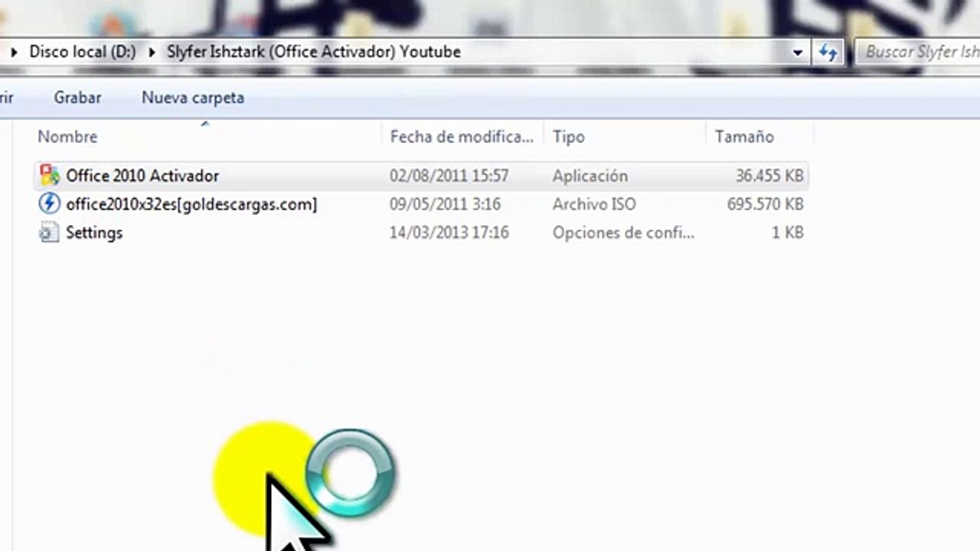Click the size value '1 KB'

click(x=788, y=233)
